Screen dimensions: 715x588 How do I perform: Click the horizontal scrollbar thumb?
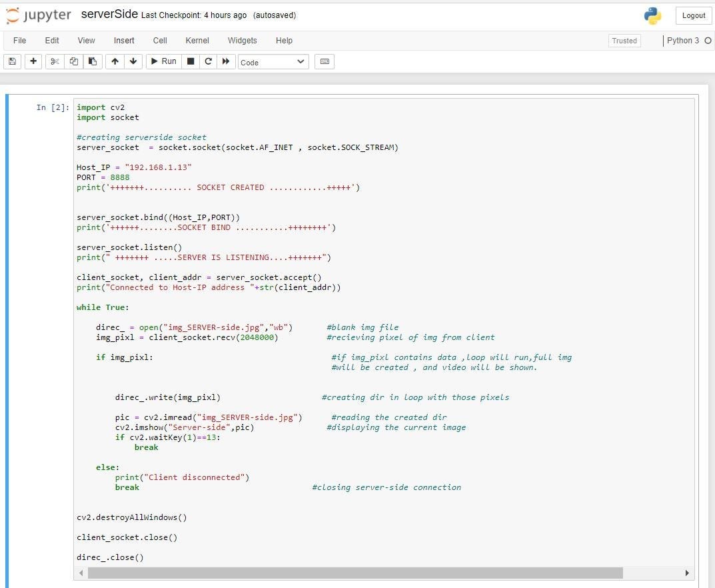(355, 573)
